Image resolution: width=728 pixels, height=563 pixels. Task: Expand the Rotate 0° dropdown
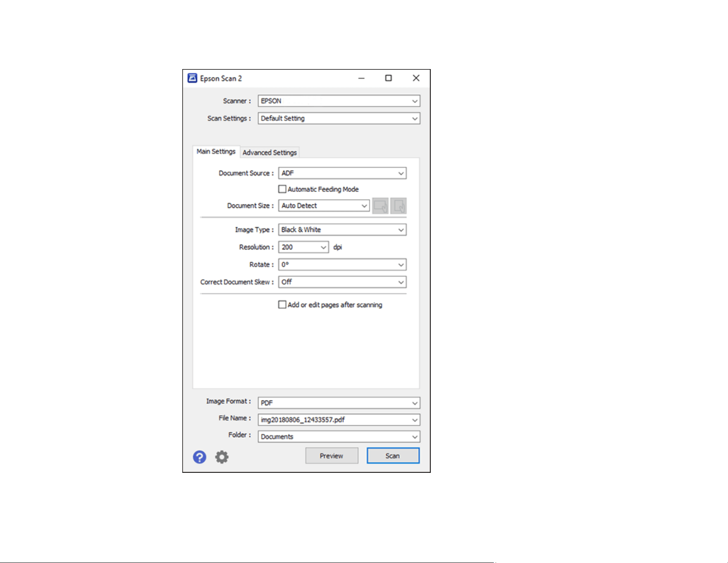(342, 264)
